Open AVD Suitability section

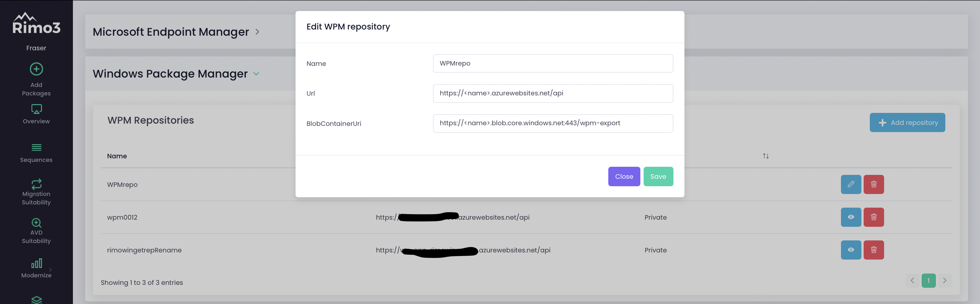pyautogui.click(x=36, y=230)
